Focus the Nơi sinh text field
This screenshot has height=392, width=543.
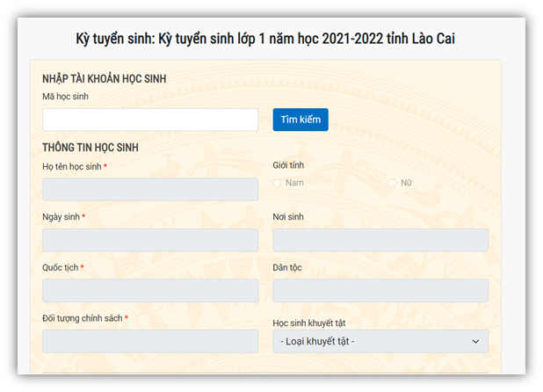tap(380, 240)
